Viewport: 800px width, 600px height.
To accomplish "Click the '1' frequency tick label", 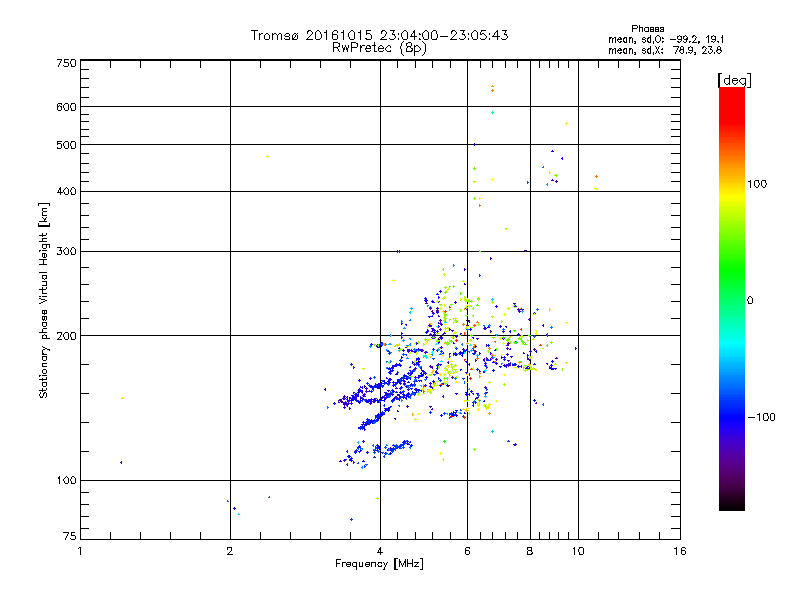I will (x=80, y=551).
